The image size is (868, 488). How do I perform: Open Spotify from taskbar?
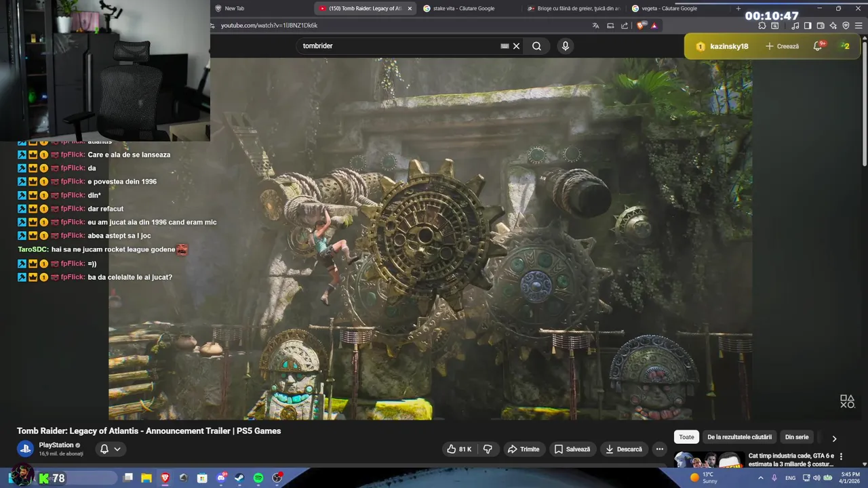pos(258,479)
